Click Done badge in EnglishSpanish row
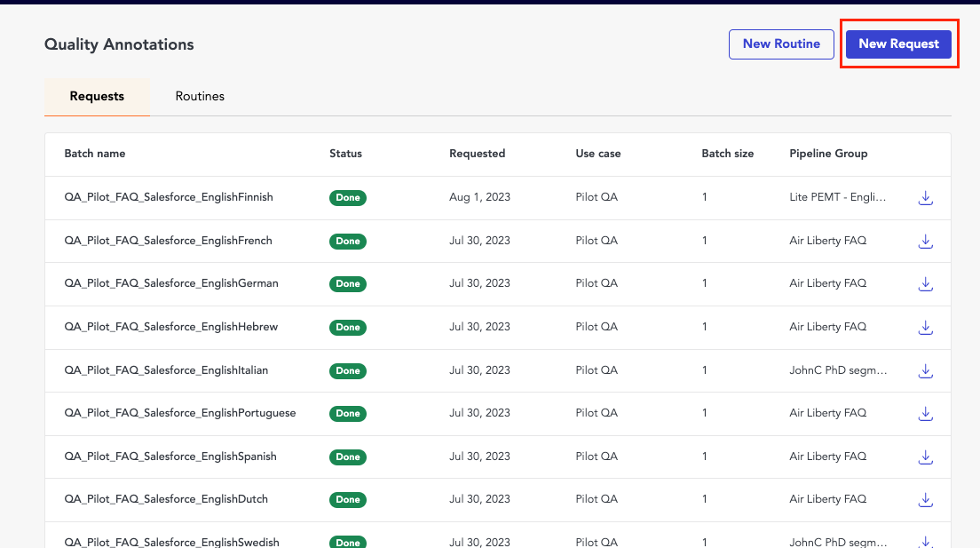980x548 pixels. [347, 457]
